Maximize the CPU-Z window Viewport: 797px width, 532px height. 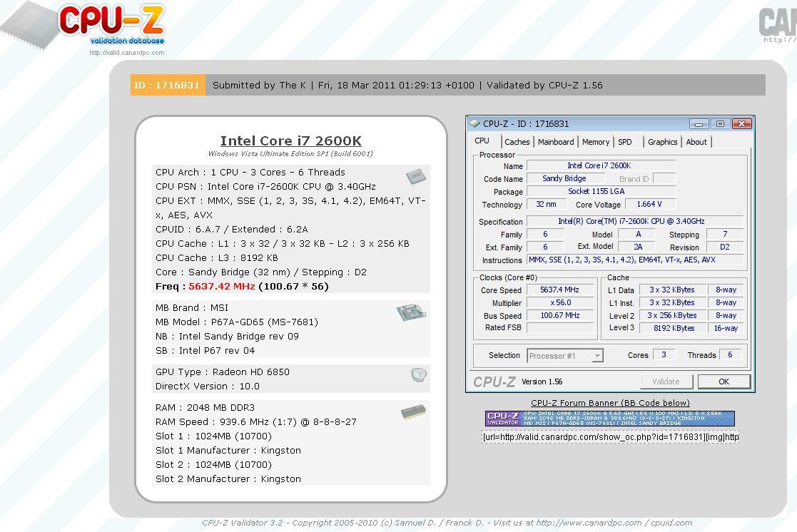tap(720, 124)
